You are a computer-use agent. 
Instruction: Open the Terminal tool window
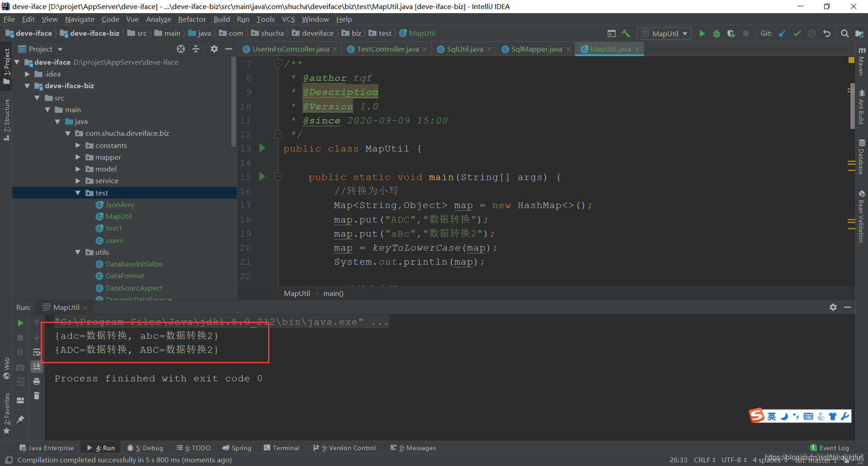click(x=282, y=448)
